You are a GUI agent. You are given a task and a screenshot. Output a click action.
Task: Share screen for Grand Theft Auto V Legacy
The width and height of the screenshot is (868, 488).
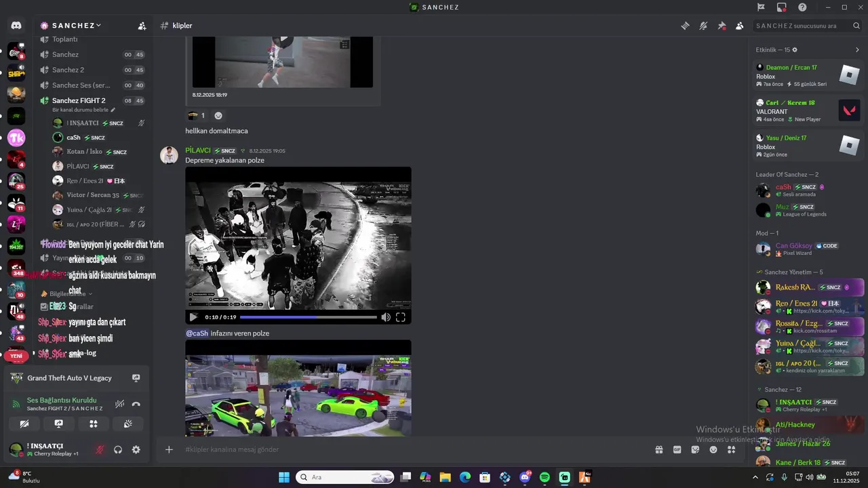(x=136, y=378)
